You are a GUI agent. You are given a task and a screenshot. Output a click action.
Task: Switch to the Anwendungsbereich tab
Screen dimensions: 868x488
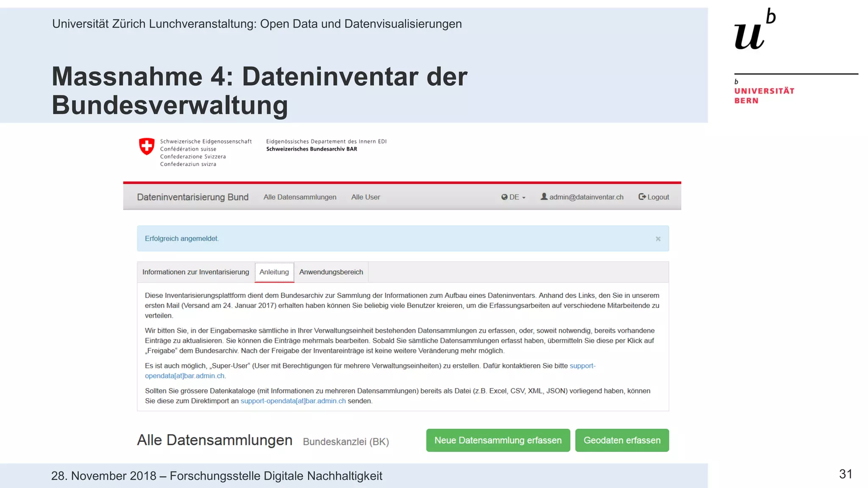click(331, 272)
